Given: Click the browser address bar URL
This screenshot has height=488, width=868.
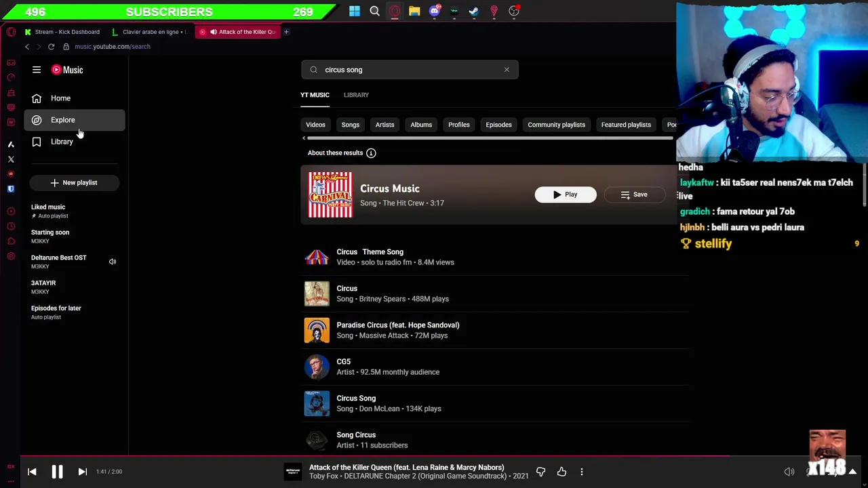Looking at the screenshot, I should point(113,47).
